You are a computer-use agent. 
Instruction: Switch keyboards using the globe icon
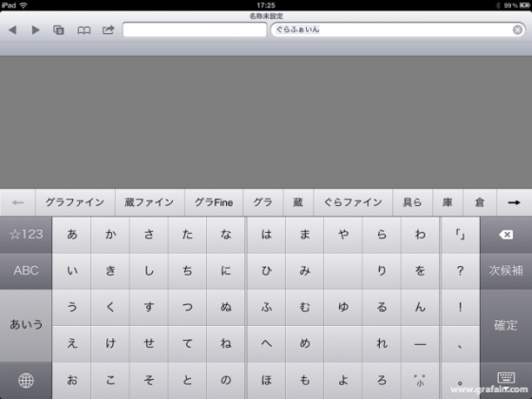[27, 380]
